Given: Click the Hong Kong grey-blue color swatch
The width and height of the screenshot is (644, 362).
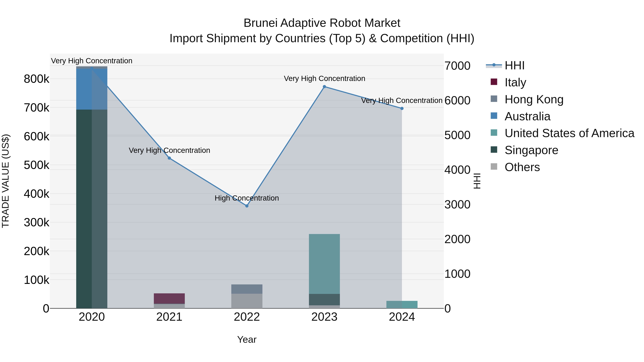Looking at the screenshot, I should pyautogui.click(x=494, y=99).
